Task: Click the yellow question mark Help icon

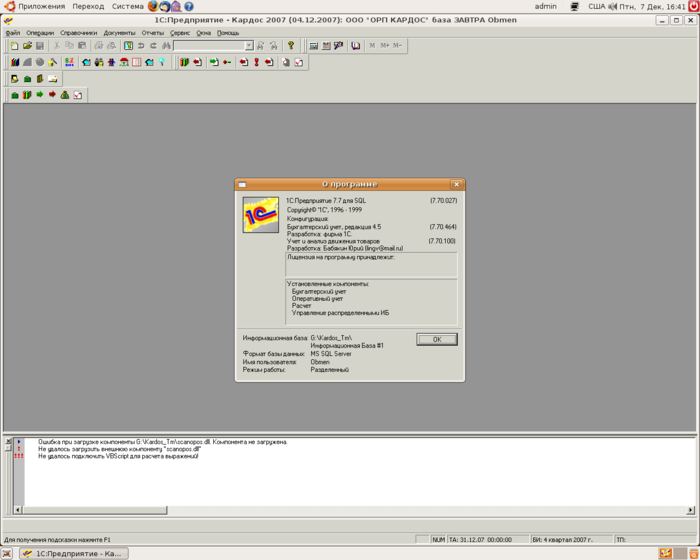Action: click(x=291, y=46)
